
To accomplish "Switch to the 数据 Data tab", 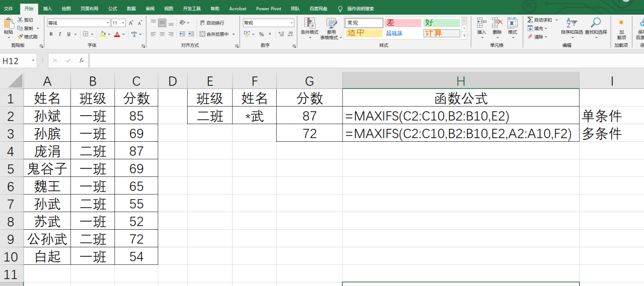I will [131, 9].
